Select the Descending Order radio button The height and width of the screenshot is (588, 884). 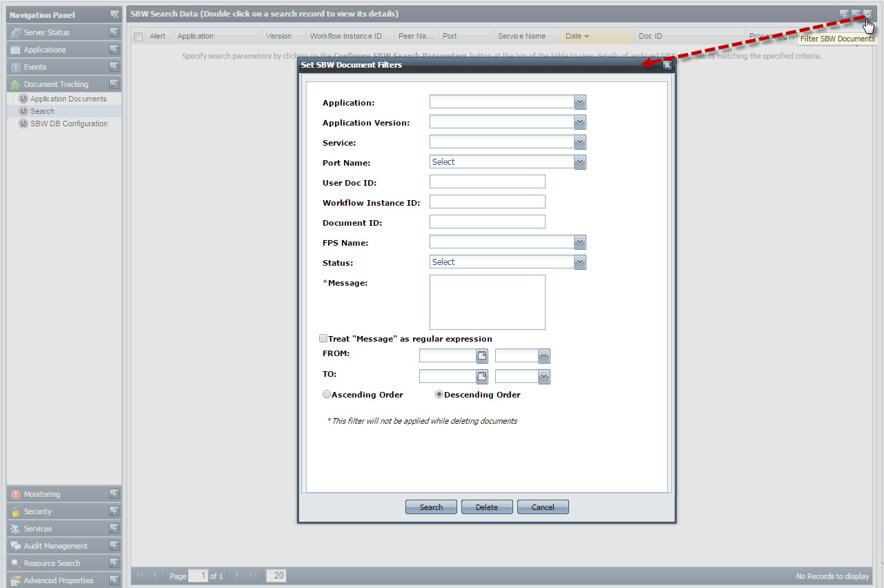pyautogui.click(x=439, y=395)
